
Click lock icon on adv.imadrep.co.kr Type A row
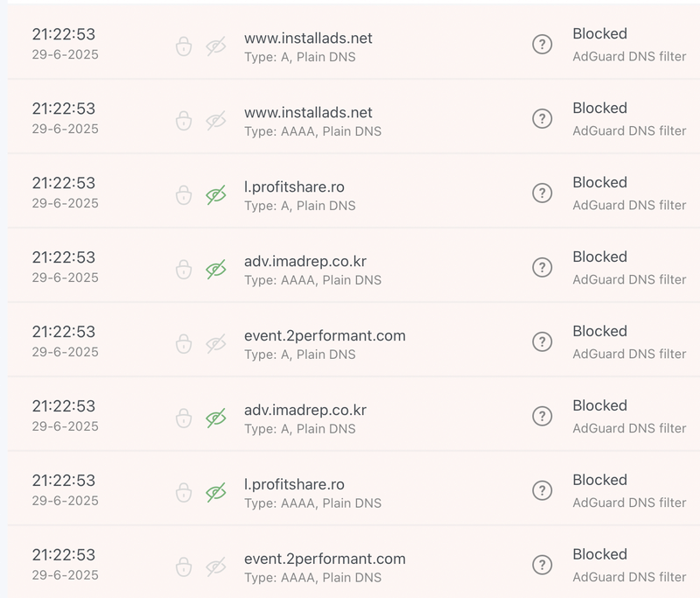(x=184, y=418)
